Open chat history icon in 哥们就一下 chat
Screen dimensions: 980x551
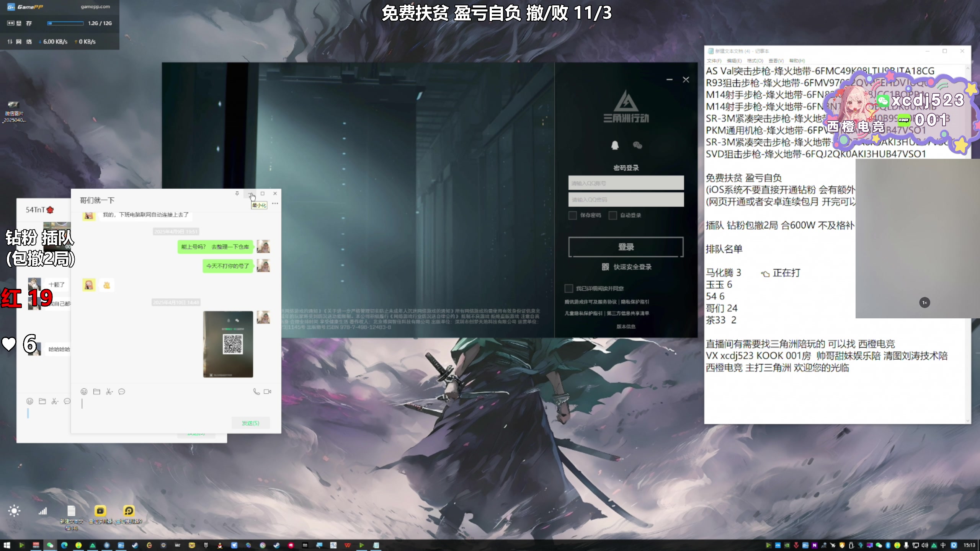[x=122, y=391]
